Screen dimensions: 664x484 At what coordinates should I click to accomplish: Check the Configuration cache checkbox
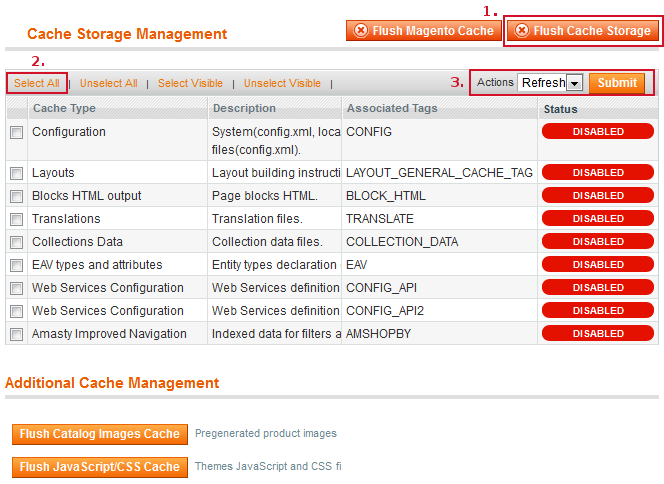pos(16,133)
